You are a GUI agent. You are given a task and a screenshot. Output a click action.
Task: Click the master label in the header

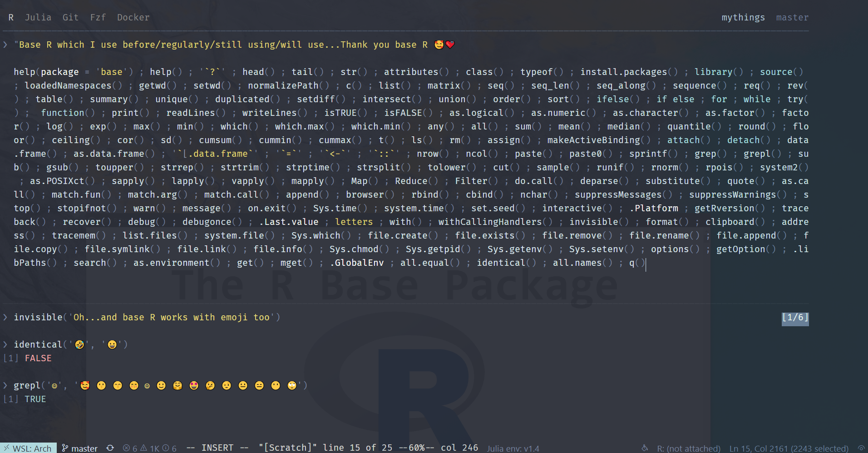792,17
